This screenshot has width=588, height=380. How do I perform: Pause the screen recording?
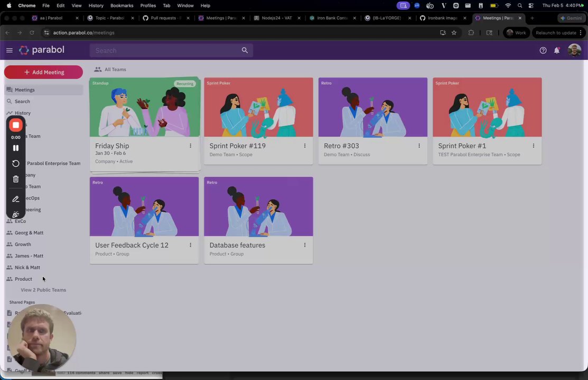click(16, 148)
